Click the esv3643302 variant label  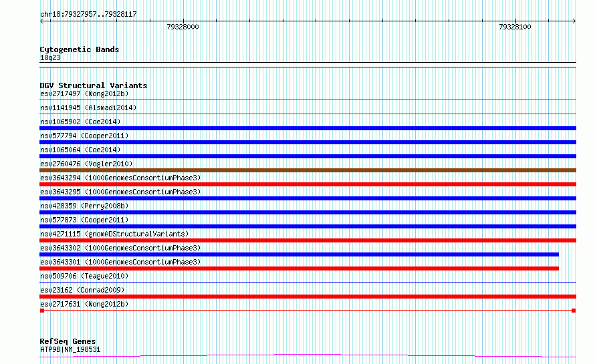[x=120, y=248]
